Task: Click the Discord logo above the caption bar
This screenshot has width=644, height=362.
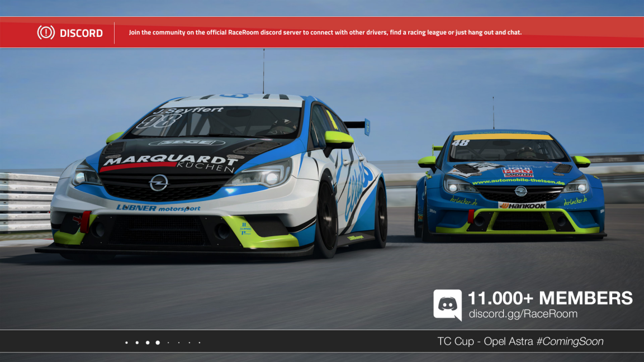Action: [447, 304]
